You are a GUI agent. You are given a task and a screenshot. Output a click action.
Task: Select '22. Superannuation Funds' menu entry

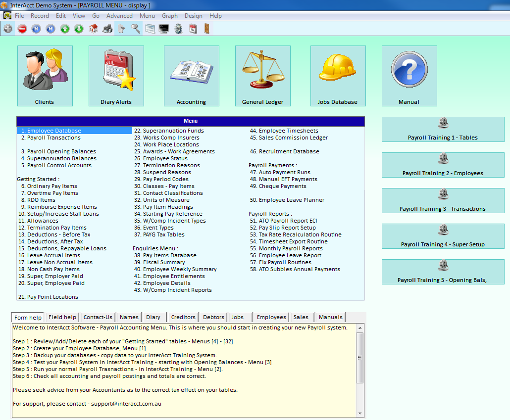(x=169, y=131)
